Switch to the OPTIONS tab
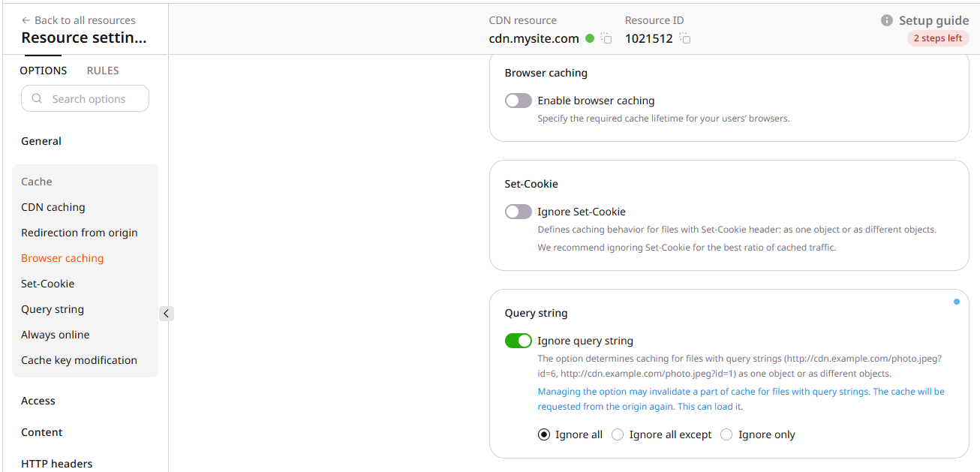The width and height of the screenshot is (980, 472). click(43, 71)
